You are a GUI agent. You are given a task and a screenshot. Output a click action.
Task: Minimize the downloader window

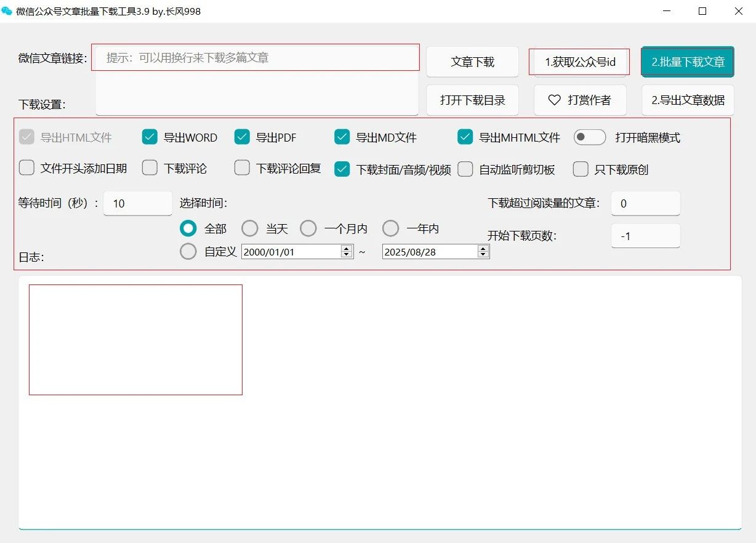click(667, 11)
